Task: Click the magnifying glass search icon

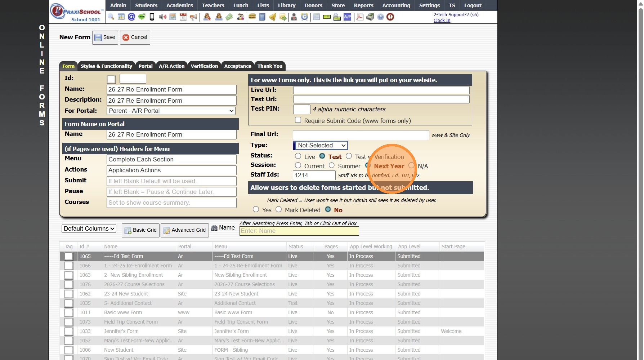Action: (111, 17)
